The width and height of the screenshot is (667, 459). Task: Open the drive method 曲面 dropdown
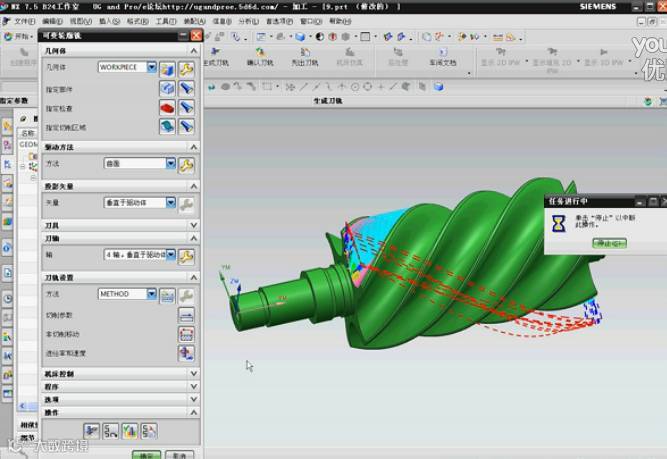click(x=171, y=163)
